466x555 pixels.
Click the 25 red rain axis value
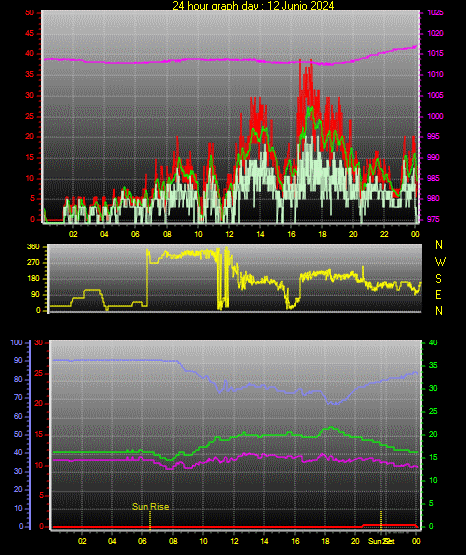click(x=39, y=373)
